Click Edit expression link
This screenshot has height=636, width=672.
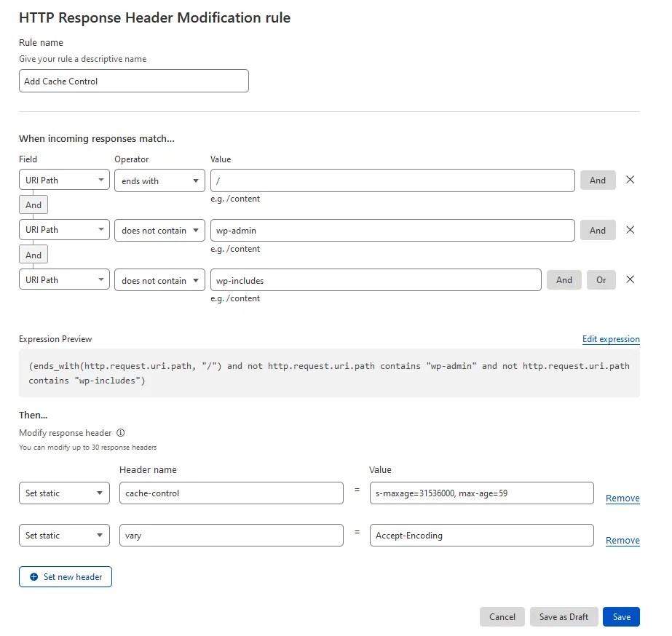pyautogui.click(x=611, y=339)
